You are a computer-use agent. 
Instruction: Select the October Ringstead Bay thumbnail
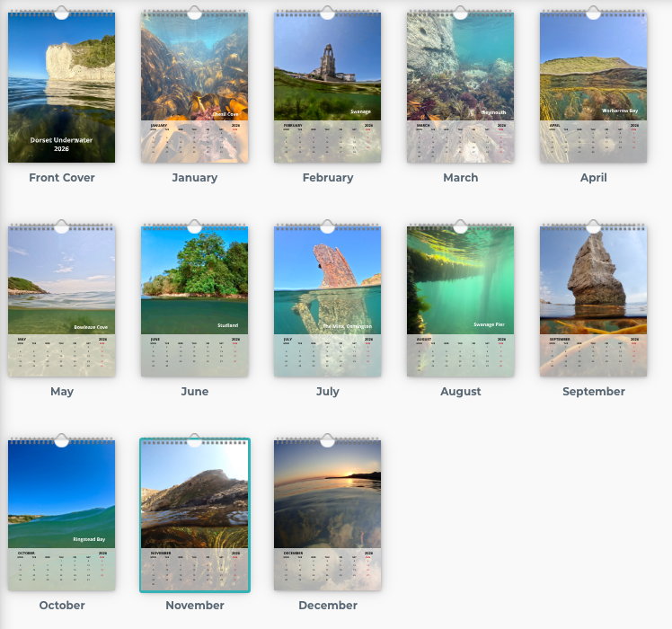[x=61, y=516]
